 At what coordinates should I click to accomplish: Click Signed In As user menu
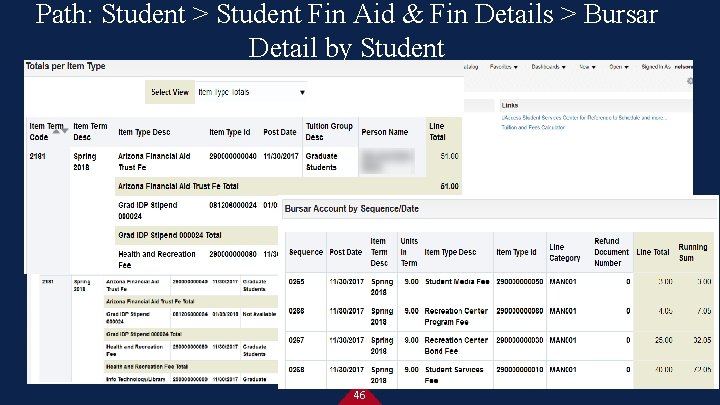point(667,67)
